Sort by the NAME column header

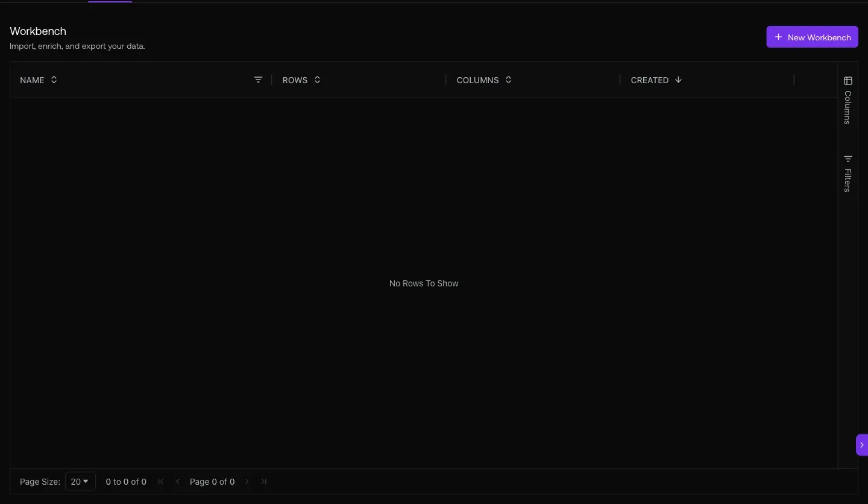coord(32,80)
